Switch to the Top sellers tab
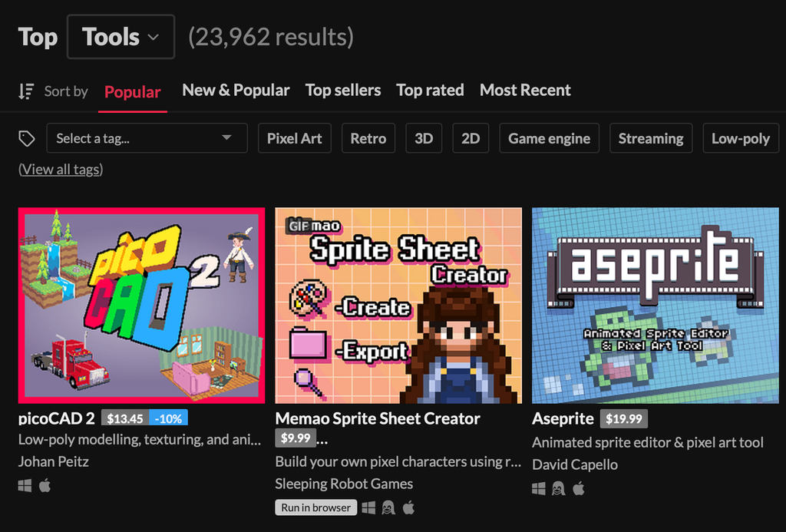This screenshot has height=532, width=786. pos(342,90)
